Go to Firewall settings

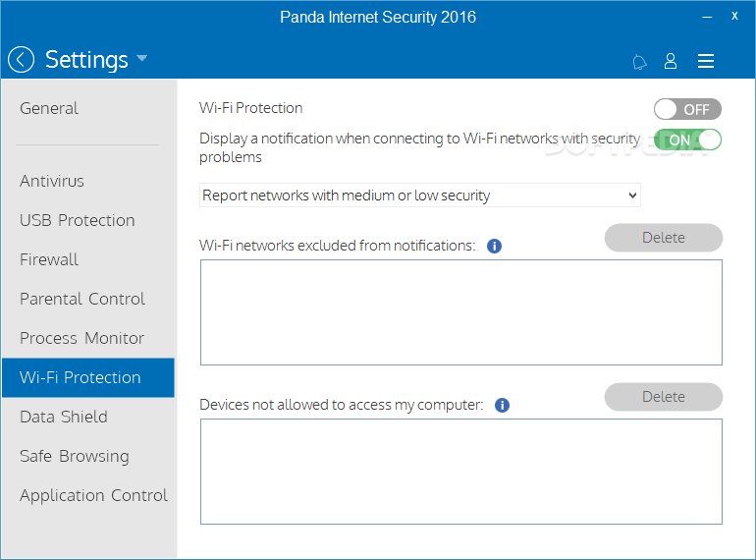click(49, 260)
